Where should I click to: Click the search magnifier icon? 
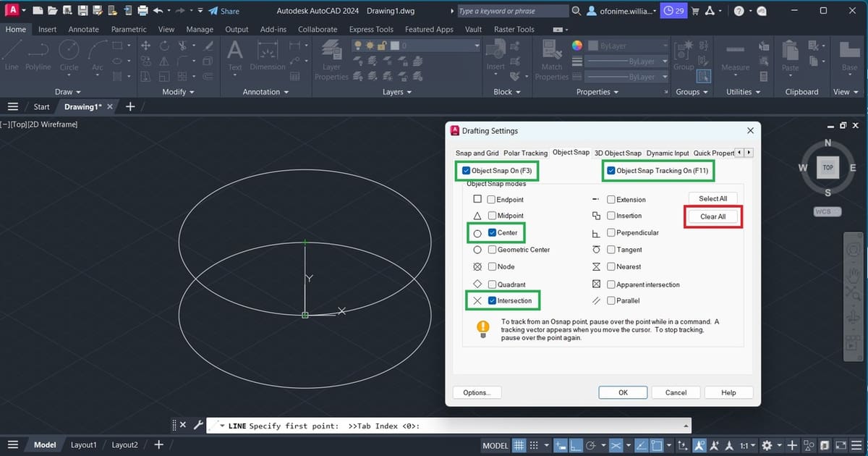click(576, 11)
